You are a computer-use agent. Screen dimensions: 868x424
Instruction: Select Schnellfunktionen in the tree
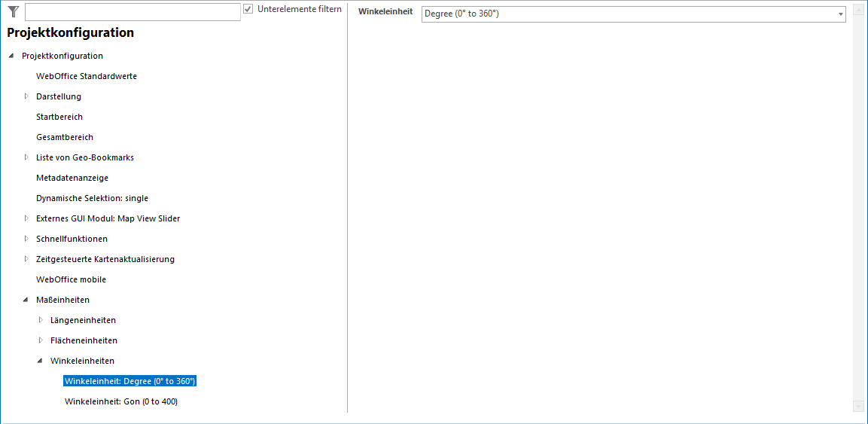tap(72, 239)
